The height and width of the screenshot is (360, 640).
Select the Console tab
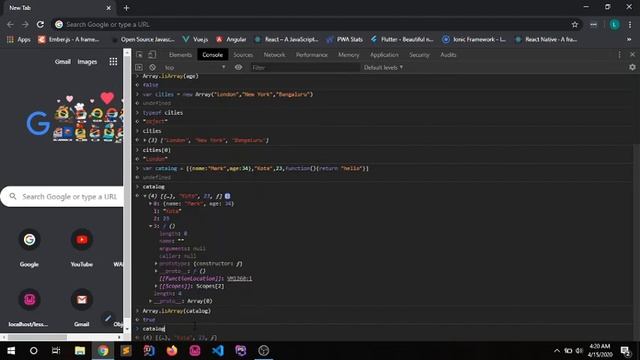click(213, 55)
